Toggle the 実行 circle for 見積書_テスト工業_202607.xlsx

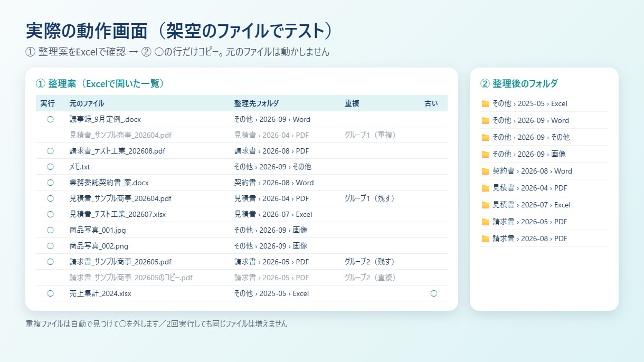point(51,214)
